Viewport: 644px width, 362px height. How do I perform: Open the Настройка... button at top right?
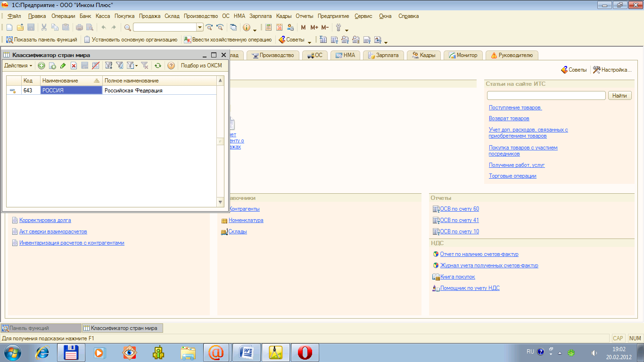click(612, 70)
